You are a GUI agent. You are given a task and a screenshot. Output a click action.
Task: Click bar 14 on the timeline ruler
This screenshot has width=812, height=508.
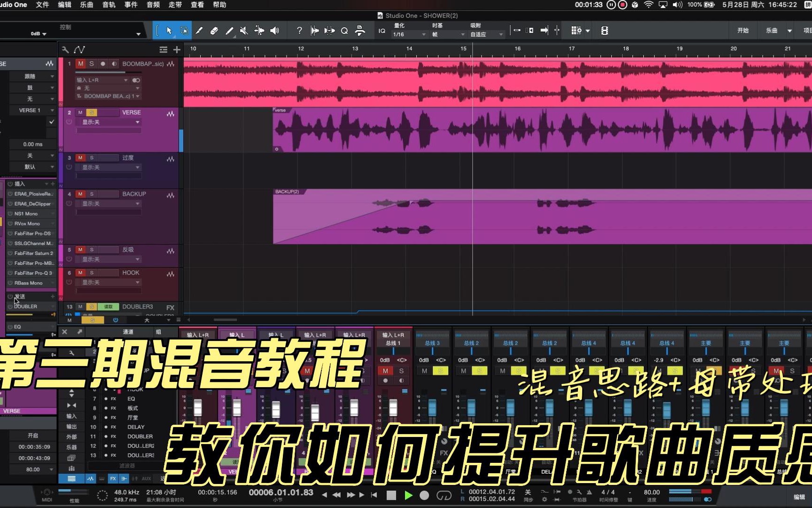[409, 49]
